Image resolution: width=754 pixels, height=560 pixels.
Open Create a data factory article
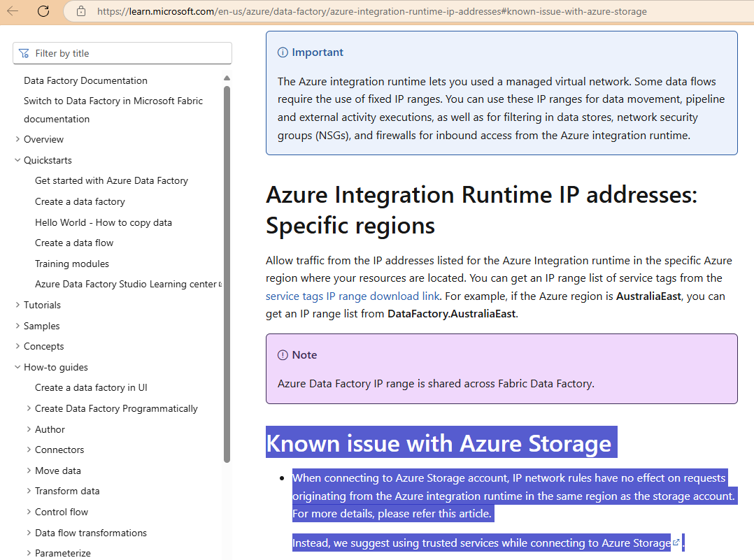[80, 201]
